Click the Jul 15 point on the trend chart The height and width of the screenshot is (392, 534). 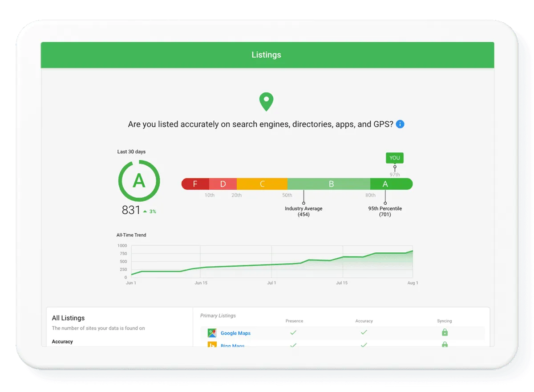point(342,257)
